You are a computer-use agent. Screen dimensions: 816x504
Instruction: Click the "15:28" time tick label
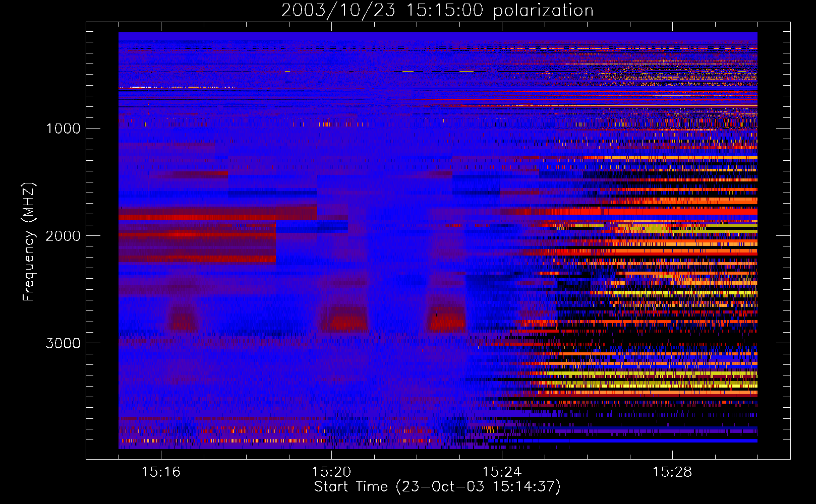[x=672, y=472]
